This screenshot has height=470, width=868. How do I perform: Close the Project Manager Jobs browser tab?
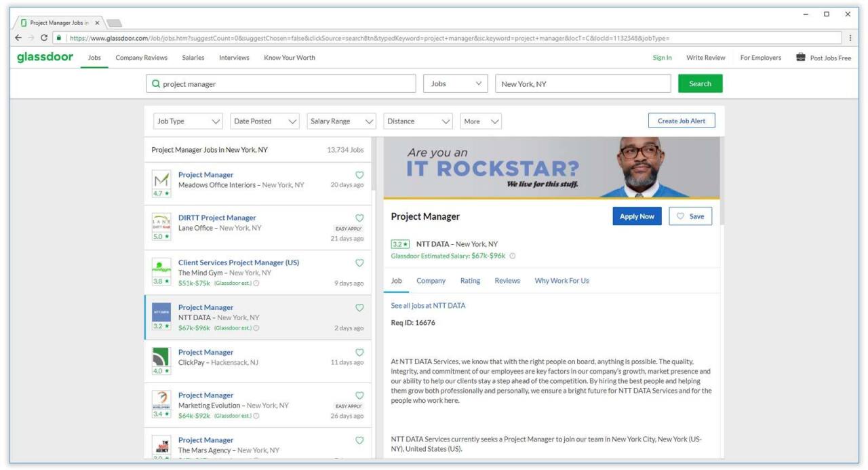97,22
